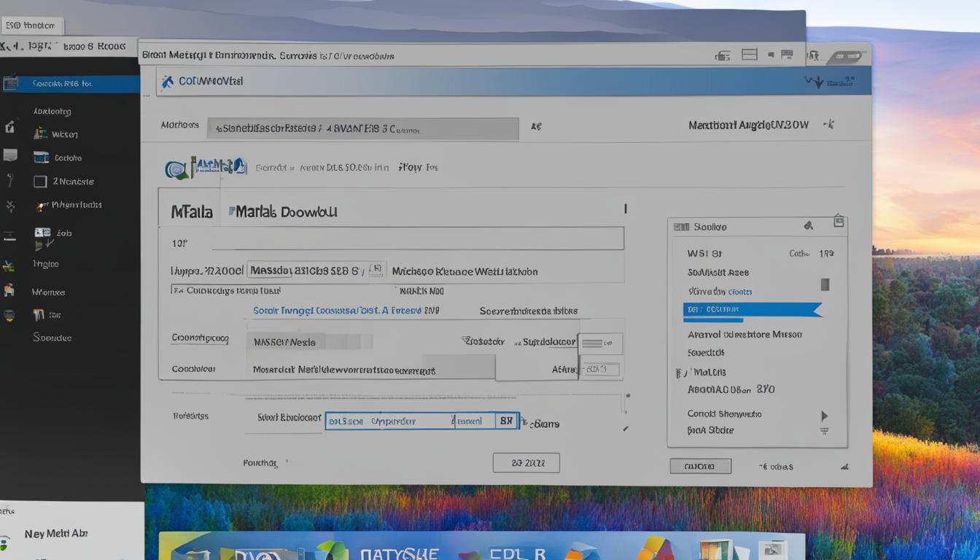Expand the Control Sharing row arrow in side panel
Image resolution: width=980 pixels, height=560 pixels.
(825, 414)
